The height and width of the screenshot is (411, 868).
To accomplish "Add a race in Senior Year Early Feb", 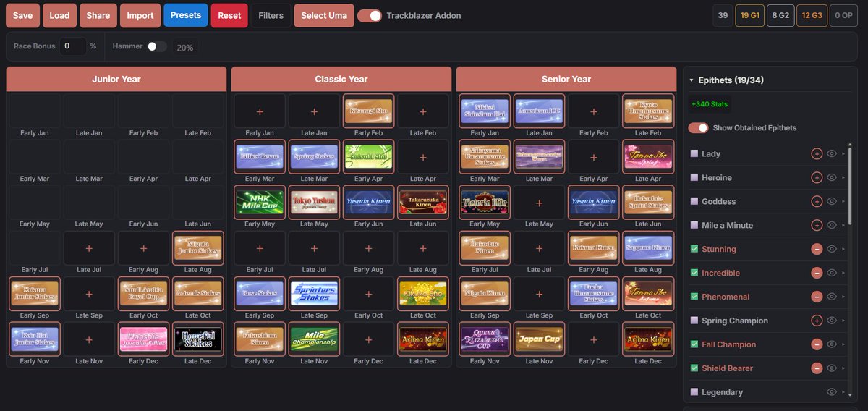I will [593, 111].
